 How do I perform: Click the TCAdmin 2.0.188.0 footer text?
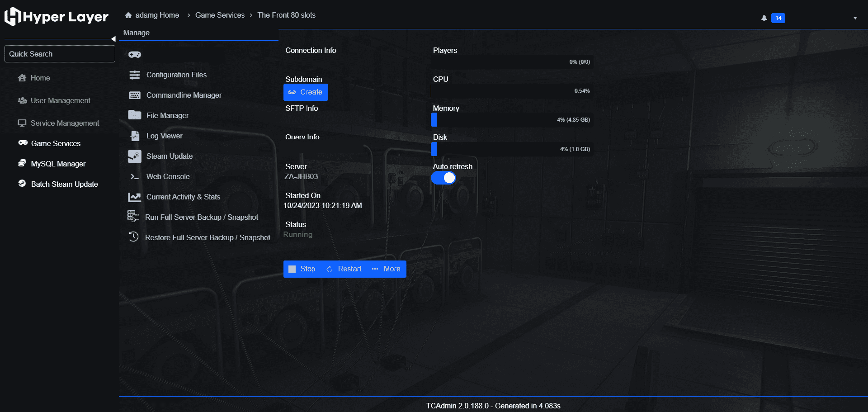pyautogui.click(x=493, y=406)
